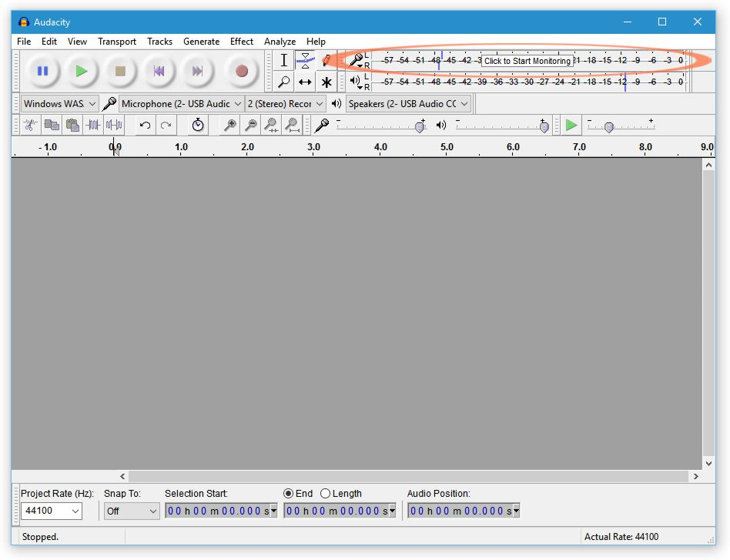730x560 pixels.
Task: Click the recording volume slider thumb
Action: coord(420,126)
